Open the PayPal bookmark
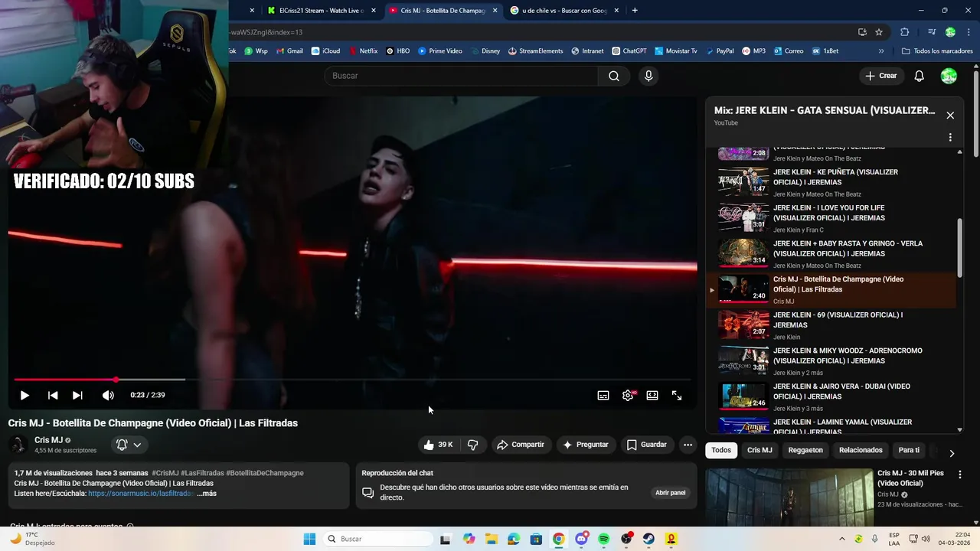980x551 pixels. [719, 51]
